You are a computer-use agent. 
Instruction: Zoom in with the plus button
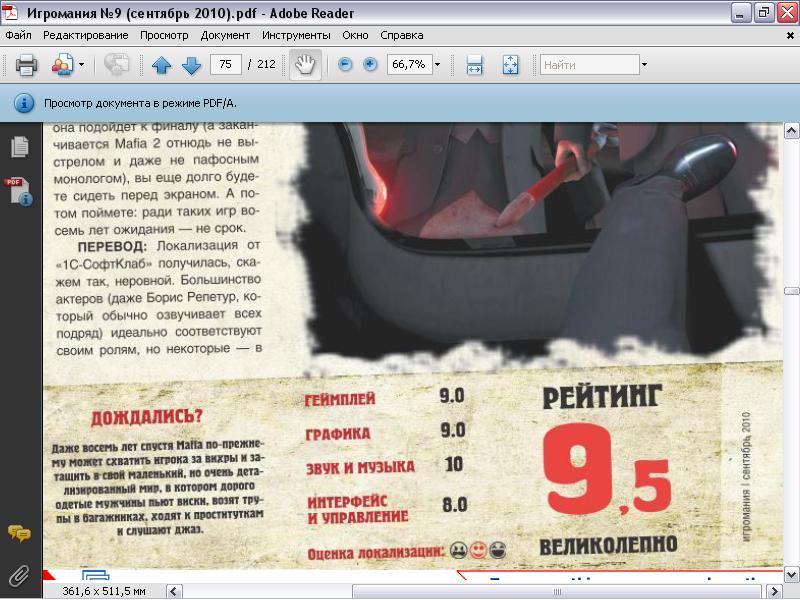(x=370, y=64)
